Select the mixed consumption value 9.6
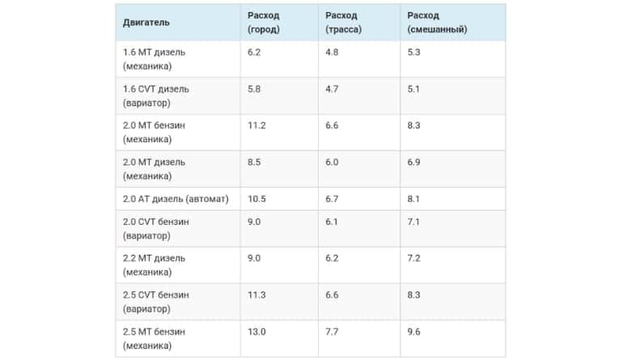Viewport: 623px width, 364px height. [x=413, y=332]
